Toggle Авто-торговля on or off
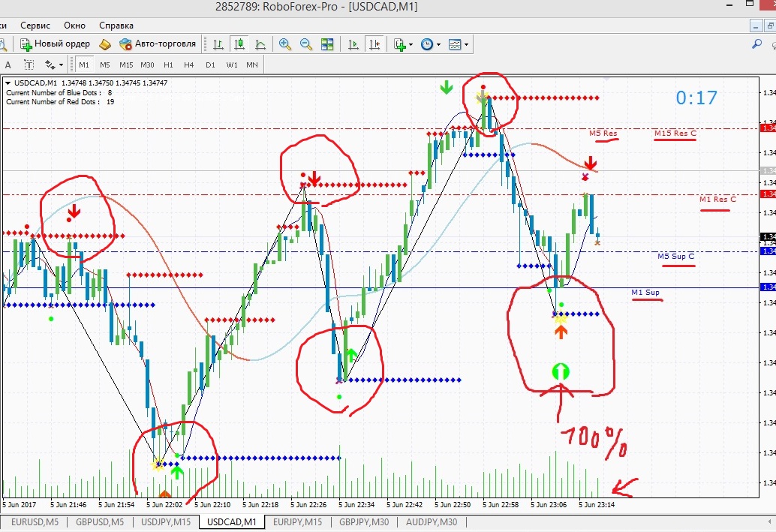The width and height of the screenshot is (776, 532). point(158,44)
